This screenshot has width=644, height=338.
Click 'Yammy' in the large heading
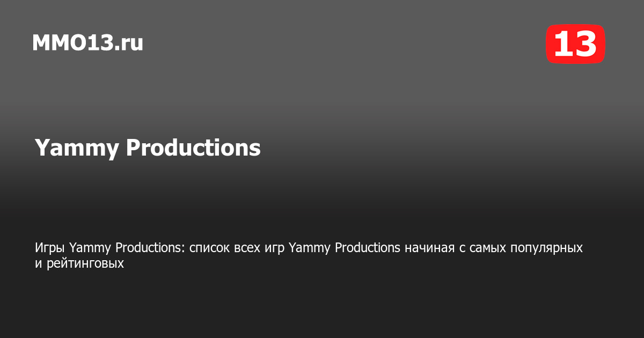point(76,148)
